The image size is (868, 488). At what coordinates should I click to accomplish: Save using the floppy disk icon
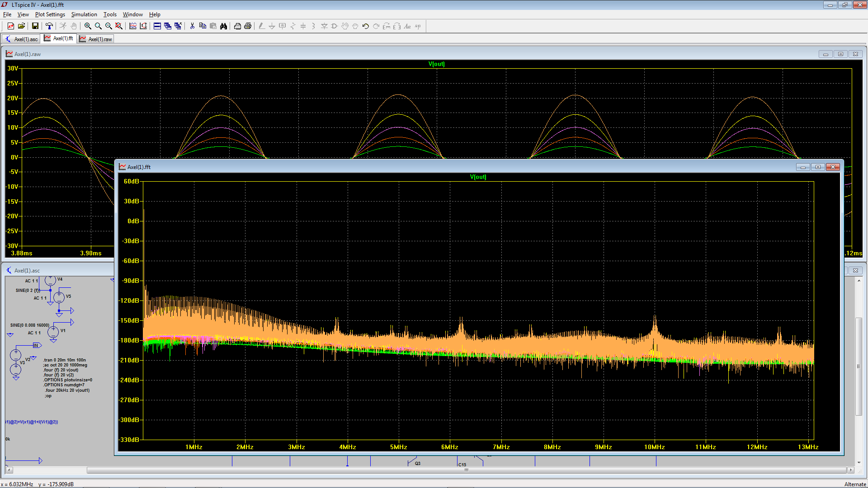point(35,26)
